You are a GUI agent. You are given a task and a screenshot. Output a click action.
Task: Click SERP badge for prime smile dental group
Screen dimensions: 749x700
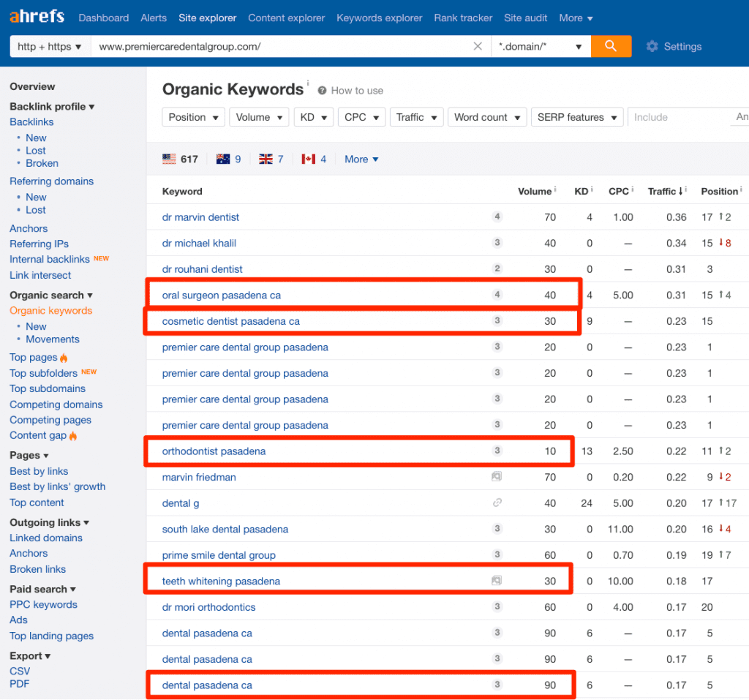(497, 554)
